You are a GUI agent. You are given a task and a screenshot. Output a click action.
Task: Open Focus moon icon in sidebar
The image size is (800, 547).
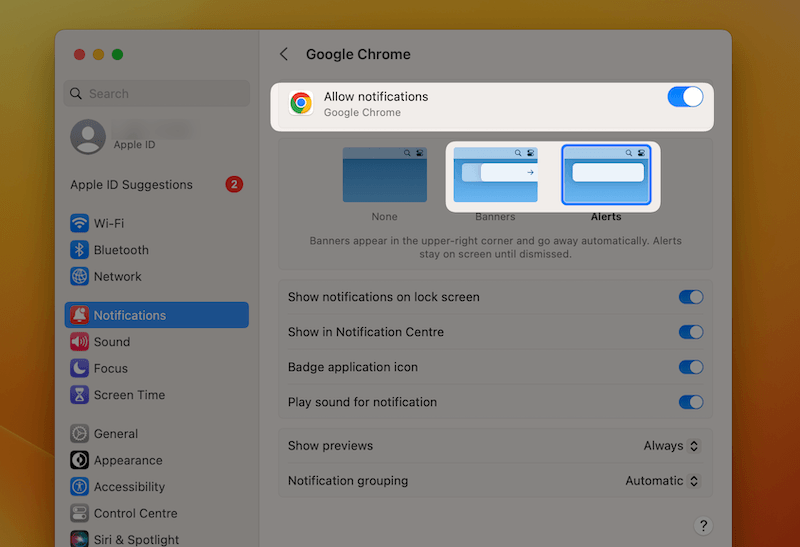pos(79,368)
